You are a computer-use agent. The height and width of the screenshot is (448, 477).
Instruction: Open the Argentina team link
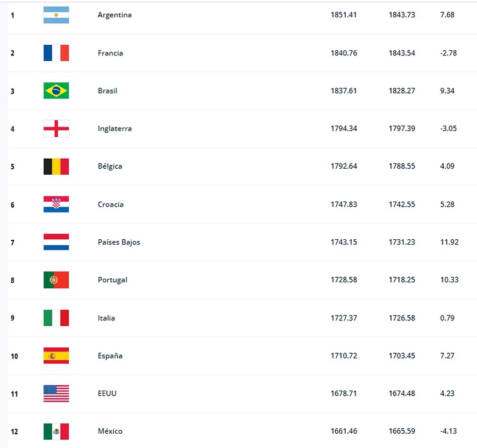tap(114, 16)
